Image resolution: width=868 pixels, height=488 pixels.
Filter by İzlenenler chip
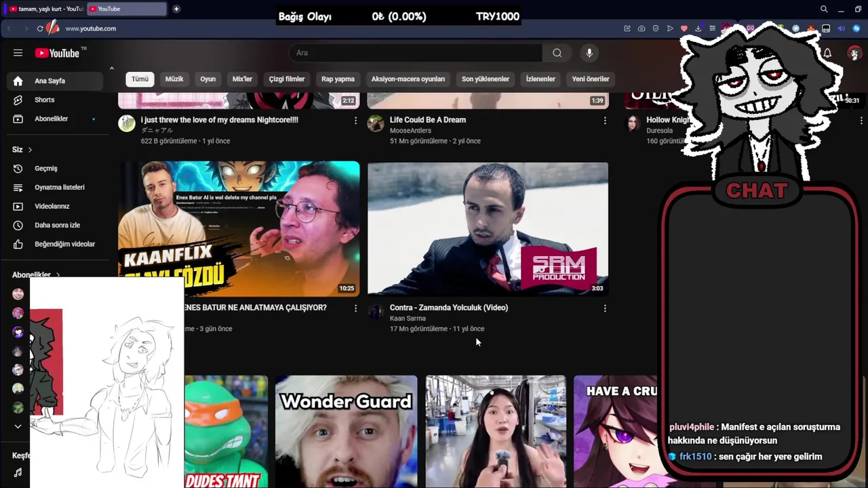point(540,79)
